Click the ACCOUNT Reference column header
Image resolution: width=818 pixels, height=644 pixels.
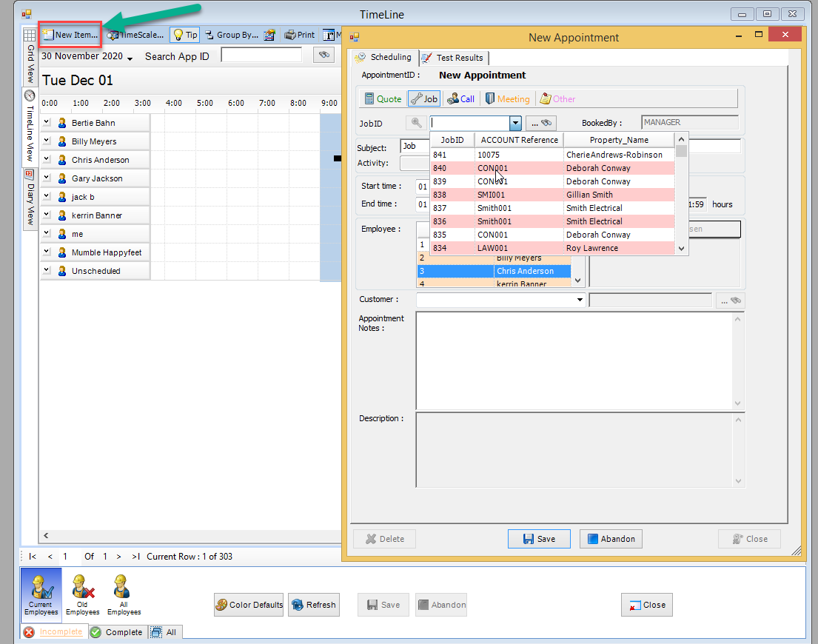click(519, 140)
